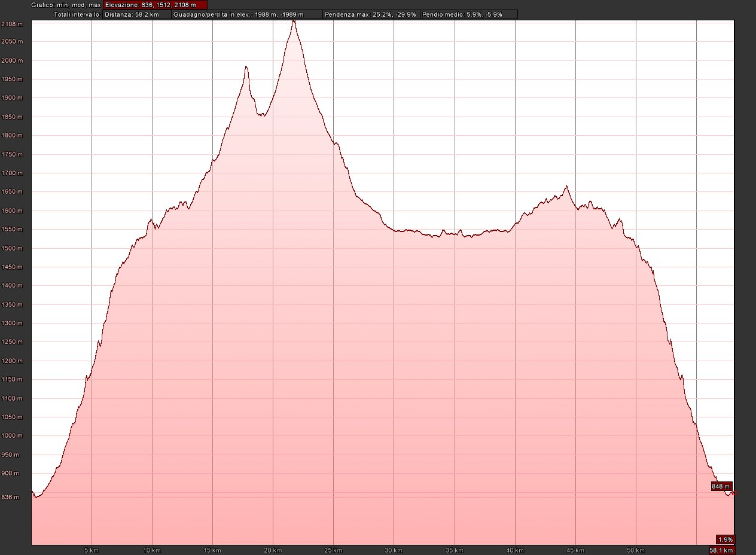Click the Guadagno/perdita in elev. field
Screen dimensions: 756x555
(246, 14)
